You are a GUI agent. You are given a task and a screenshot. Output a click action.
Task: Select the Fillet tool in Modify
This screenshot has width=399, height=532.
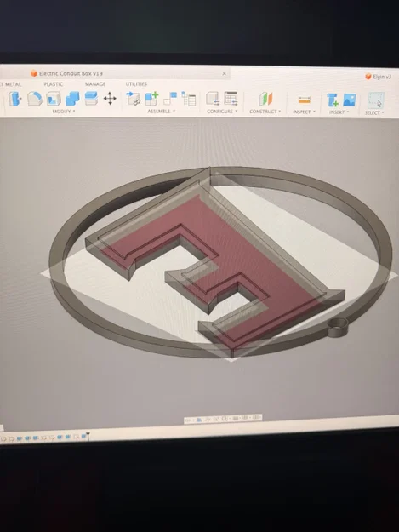(x=34, y=99)
